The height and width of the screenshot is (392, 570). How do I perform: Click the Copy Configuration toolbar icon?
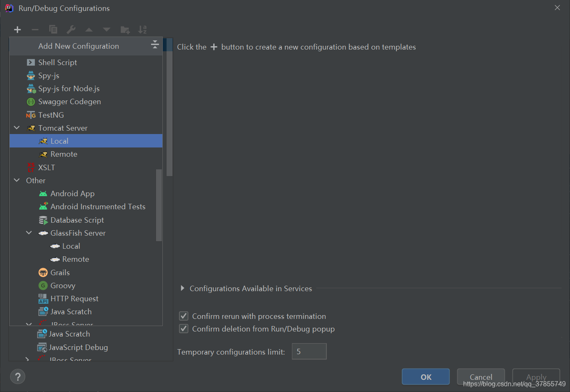coord(53,29)
